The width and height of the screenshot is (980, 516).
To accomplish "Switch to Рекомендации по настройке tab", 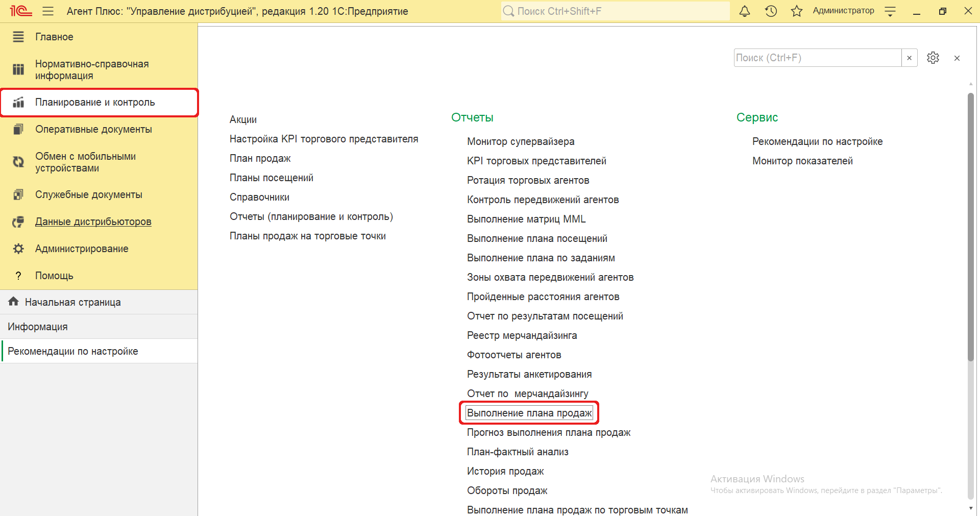I will [x=99, y=351].
